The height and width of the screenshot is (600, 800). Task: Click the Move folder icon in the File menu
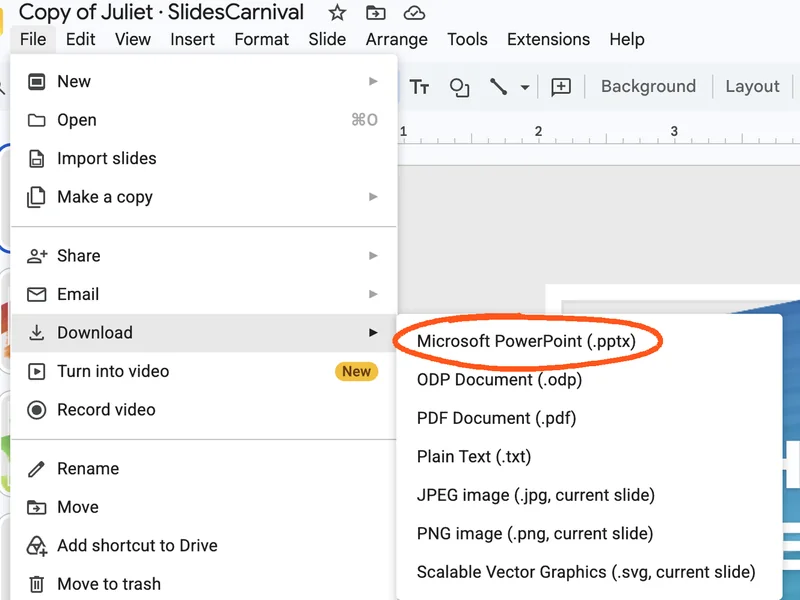point(36,508)
